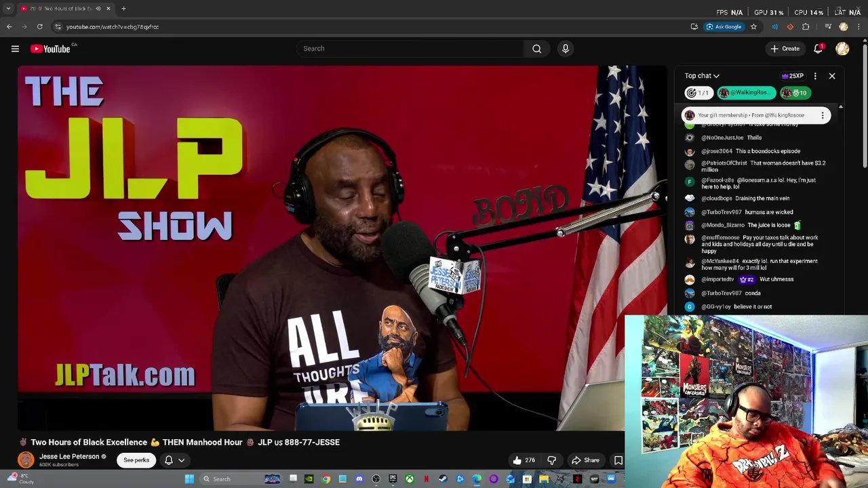
Task: Click chat user @GG-vy1oy
Action: (x=716, y=307)
